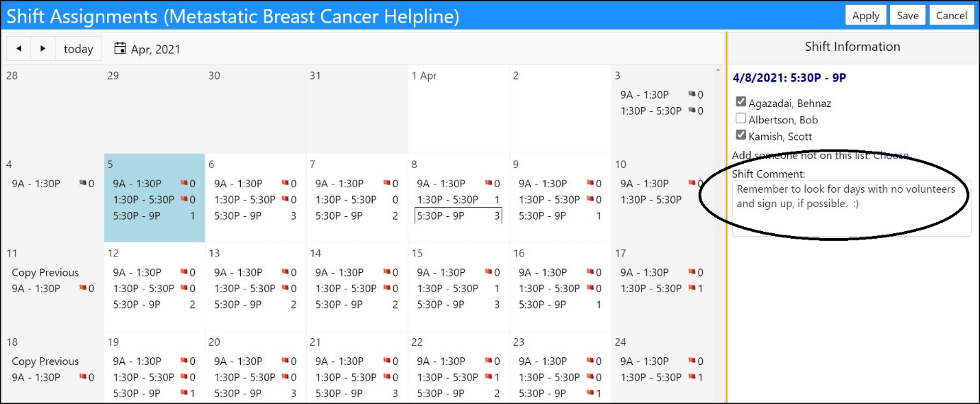Select red flag on April 5 9A shift

(184, 183)
